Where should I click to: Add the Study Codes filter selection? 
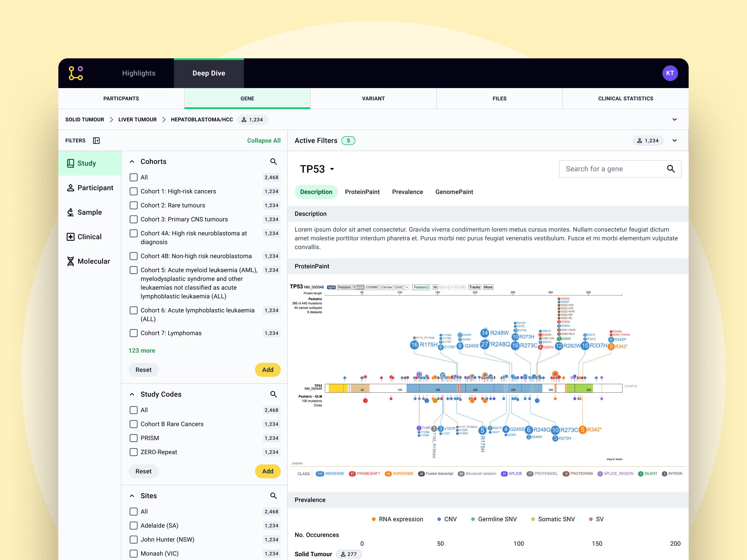coord(268,472)
